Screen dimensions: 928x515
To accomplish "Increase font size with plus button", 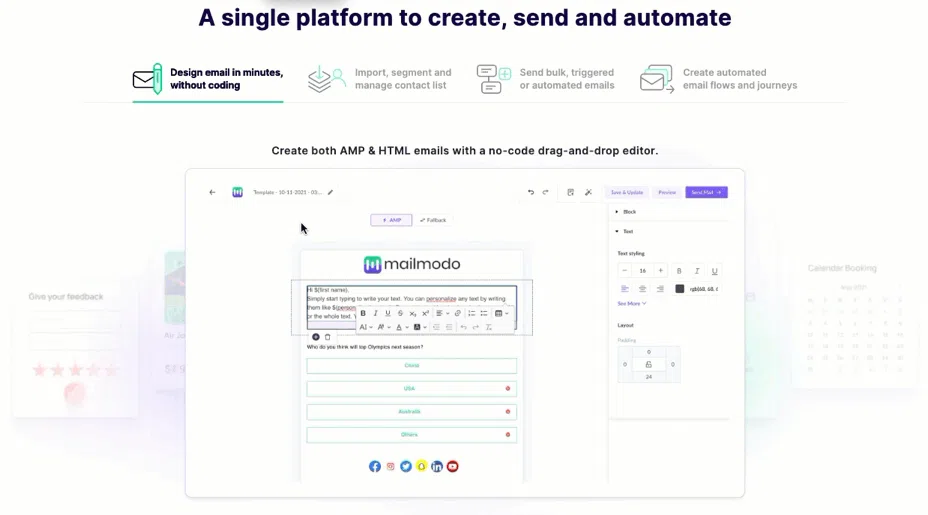I will pos(660,271).
